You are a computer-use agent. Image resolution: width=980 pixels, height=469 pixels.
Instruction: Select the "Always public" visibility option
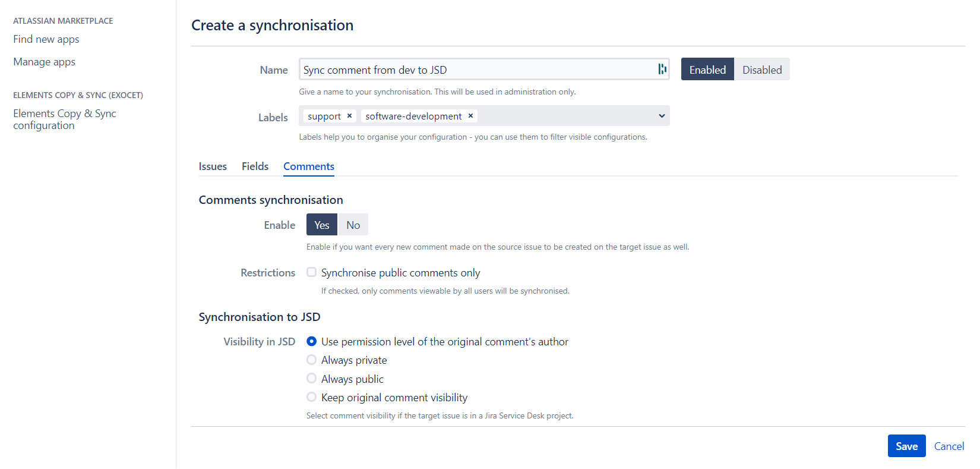(312, 378)
